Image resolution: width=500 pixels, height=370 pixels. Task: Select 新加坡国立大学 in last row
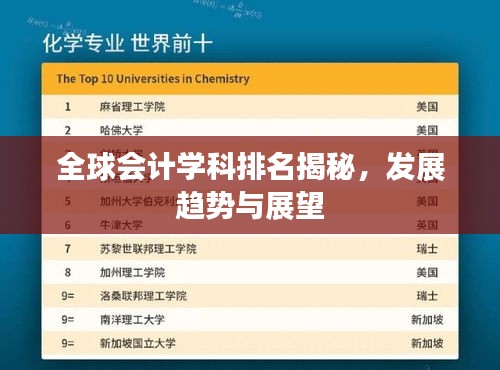[x=138, y=343]
